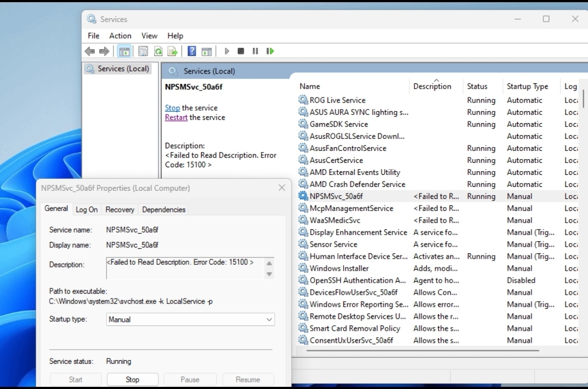Click gear icon of Smart Card Removal Policy
The image size is (588, 389).
click(x=303, y=328)
